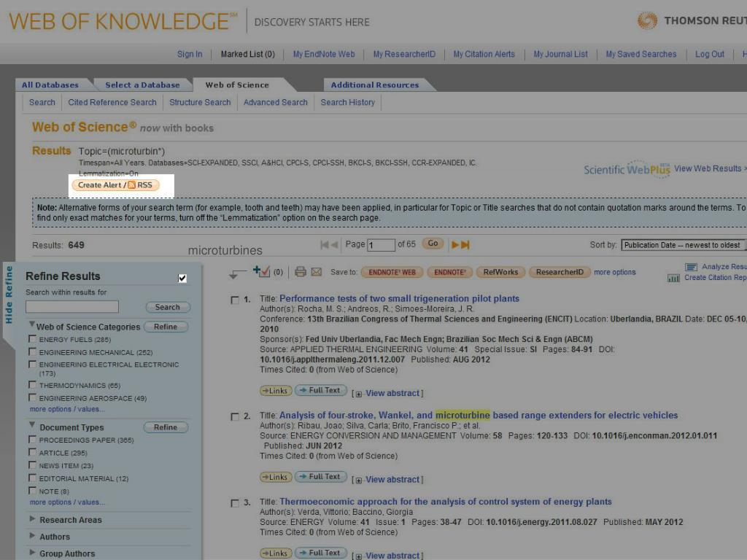Collapse the Document Types section
This screenshot has height=560, width=747.
coord(32,424)
